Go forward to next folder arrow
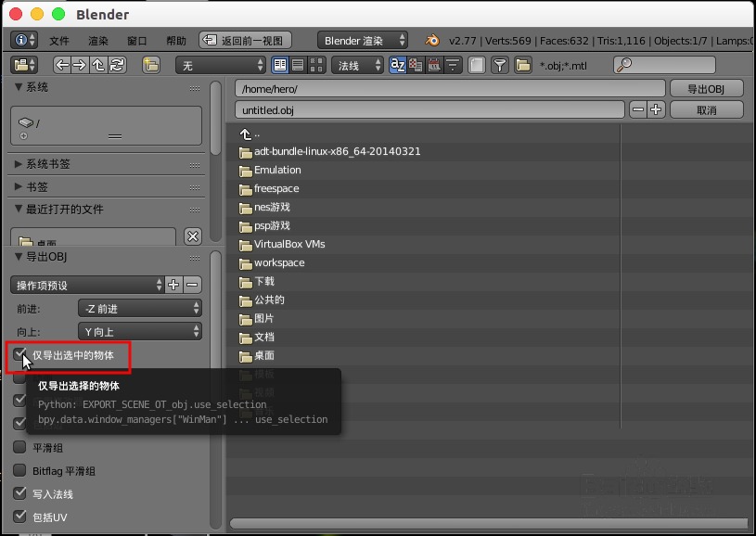This screenshot has height=536, width=756. 80,65
